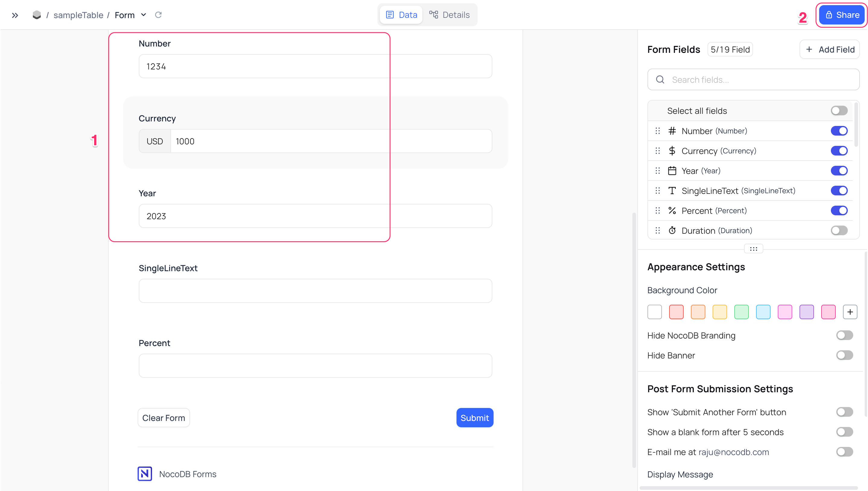Select the pink background color swatch
Image resolution: width=868 pixels, height=491 pixels.
829,311
